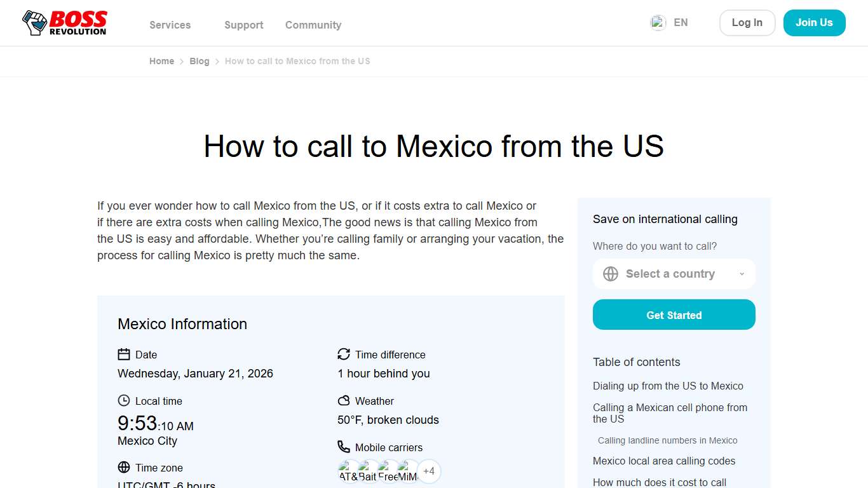This screenshot has width=868, height=488.
Task: Click the cloud icon next to Weather
Action: pos(344,401)
